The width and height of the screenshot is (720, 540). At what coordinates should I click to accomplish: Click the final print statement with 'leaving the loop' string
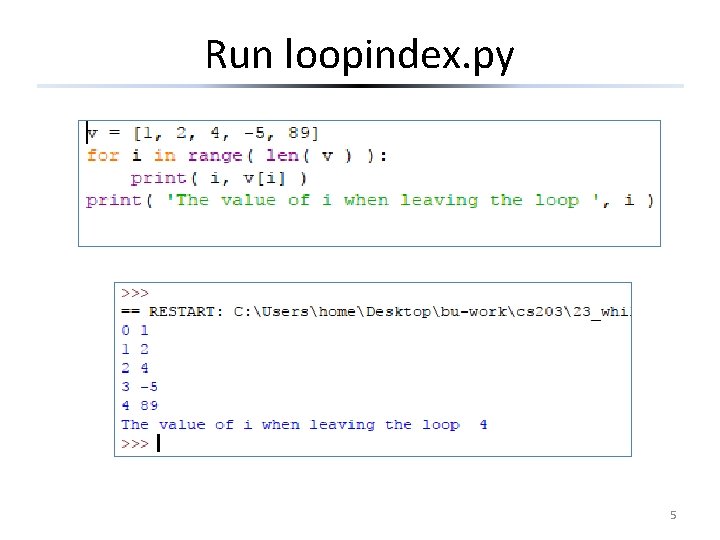point(370,201)
